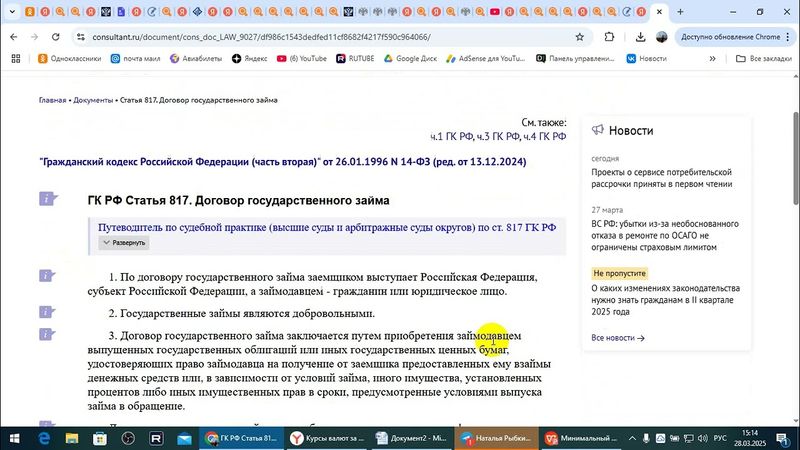Screen dimensions: 800x450
Task: Open the RUTUBE bookmark
Action: tap(355, 59)
